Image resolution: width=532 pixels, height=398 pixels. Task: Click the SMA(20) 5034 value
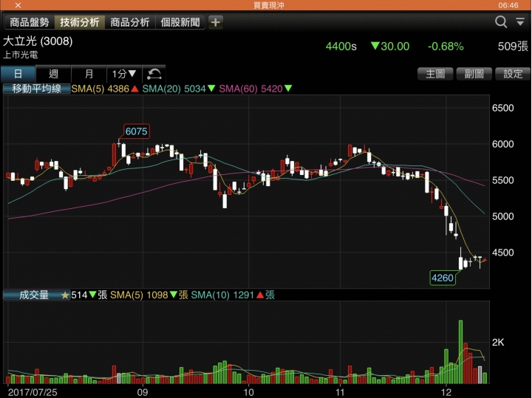179,89
